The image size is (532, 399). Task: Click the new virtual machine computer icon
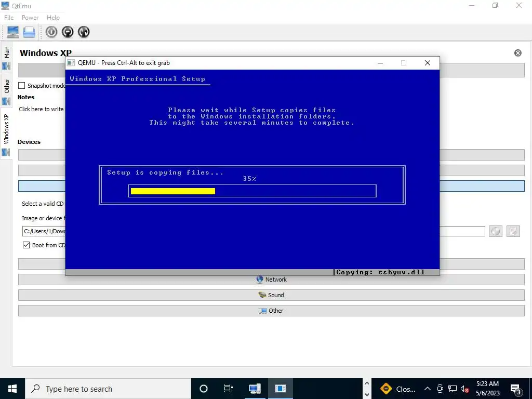point(13,32)
